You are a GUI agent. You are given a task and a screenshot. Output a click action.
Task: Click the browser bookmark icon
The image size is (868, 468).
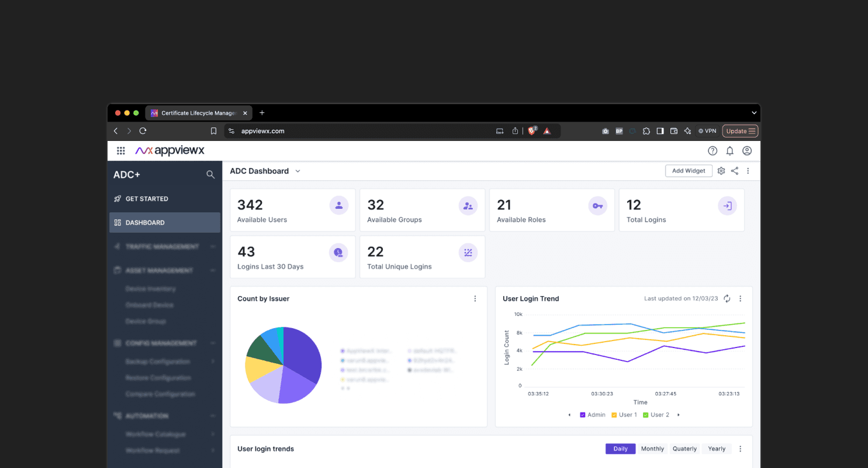pyautogui.click(x=214, y=131)
